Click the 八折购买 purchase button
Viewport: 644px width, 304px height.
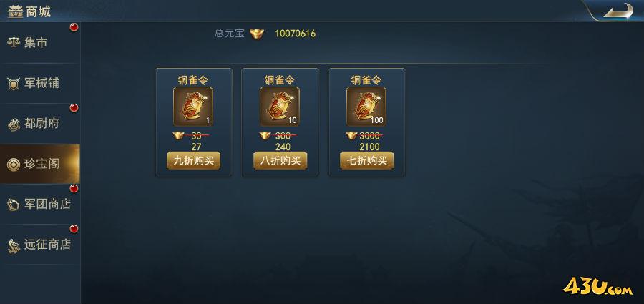click(280, 161)
